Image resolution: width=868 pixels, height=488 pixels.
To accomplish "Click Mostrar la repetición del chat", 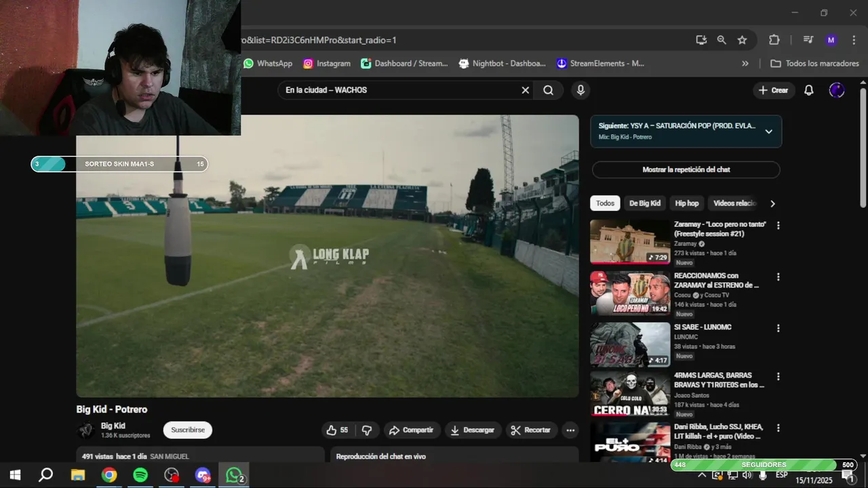I will (686, 169).
